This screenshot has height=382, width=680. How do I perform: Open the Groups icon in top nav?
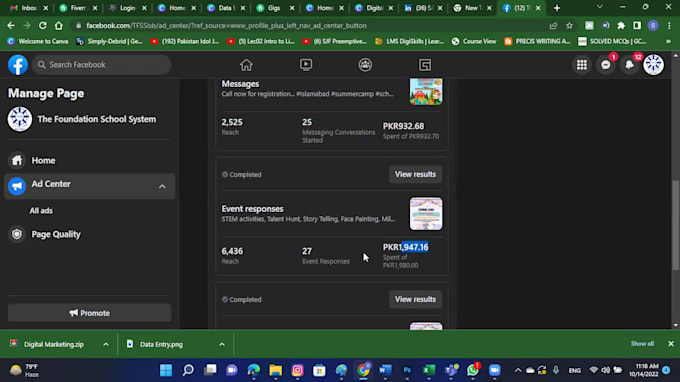click(x=365, y=65)
